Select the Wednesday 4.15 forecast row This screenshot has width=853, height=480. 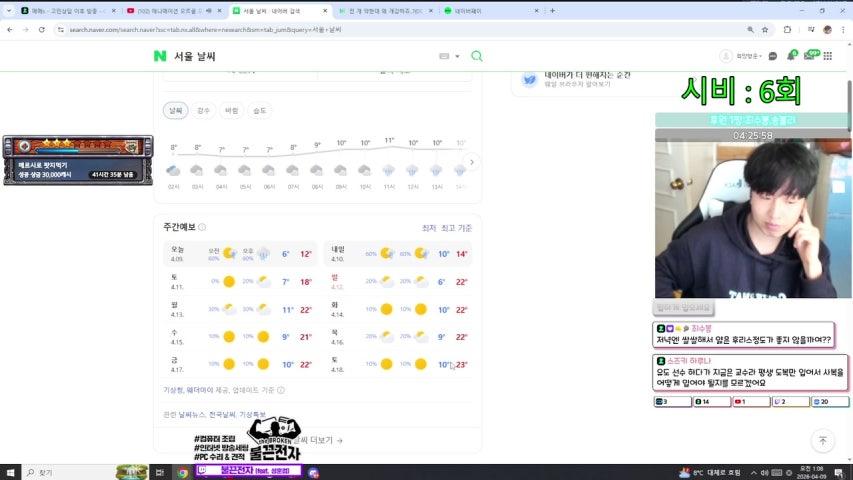click(240, 337)
